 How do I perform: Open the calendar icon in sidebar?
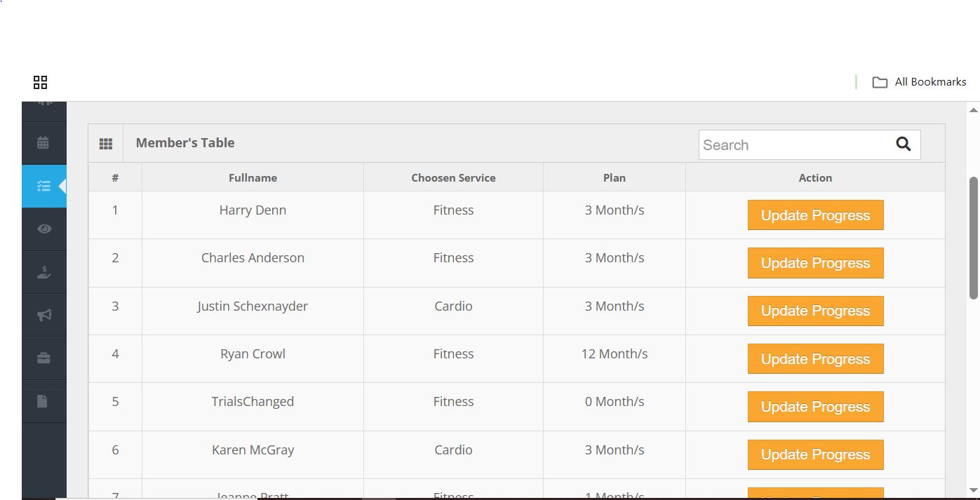click(43, 143)
